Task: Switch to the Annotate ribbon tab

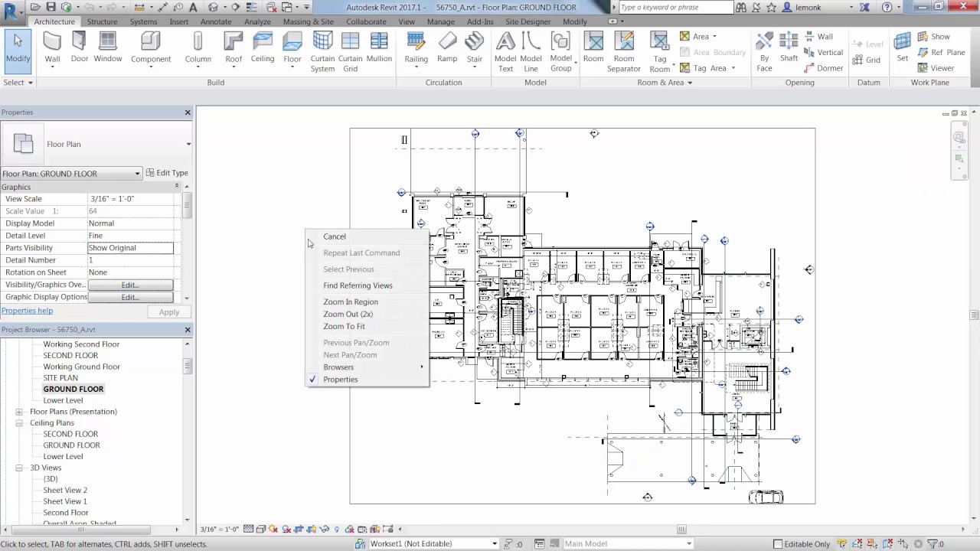Action: pos(216,21)
